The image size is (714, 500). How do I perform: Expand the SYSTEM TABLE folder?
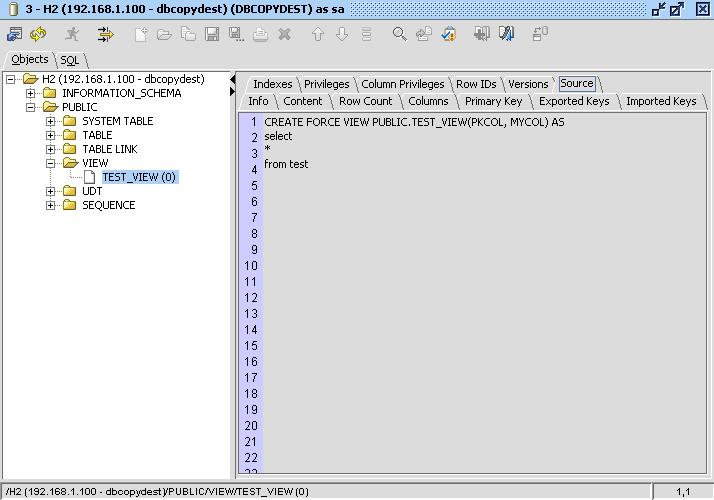(x=51, y=121)
